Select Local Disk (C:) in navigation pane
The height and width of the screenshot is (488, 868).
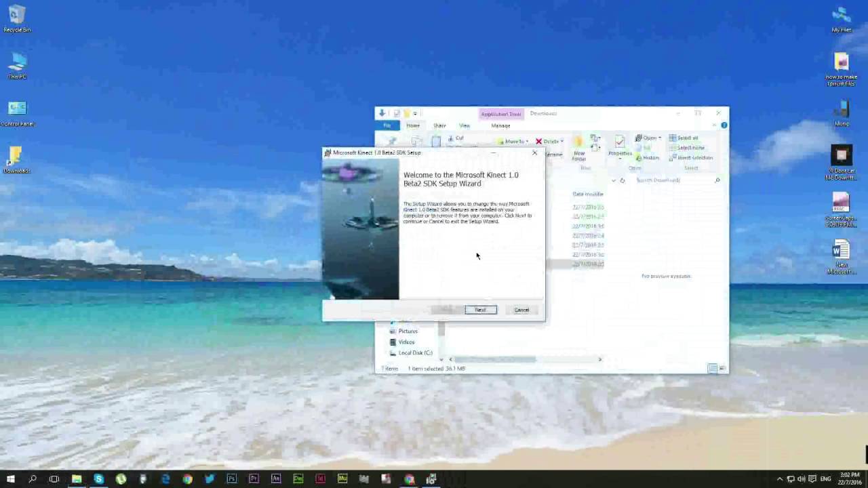tap(411, 352)
